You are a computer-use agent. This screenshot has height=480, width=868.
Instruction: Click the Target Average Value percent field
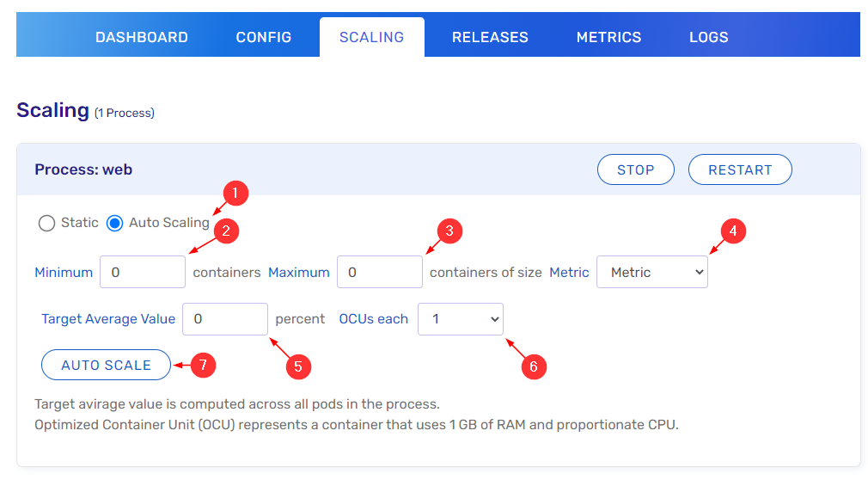coord(225,318)
